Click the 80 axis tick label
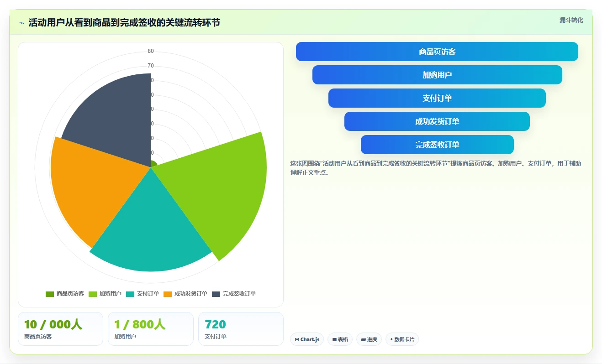The image size is (602, 364). pyautogui.click(x=151, y=51)
